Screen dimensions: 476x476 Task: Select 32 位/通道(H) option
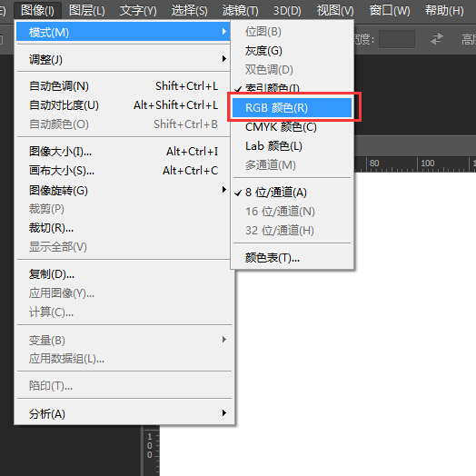[292, 230]
